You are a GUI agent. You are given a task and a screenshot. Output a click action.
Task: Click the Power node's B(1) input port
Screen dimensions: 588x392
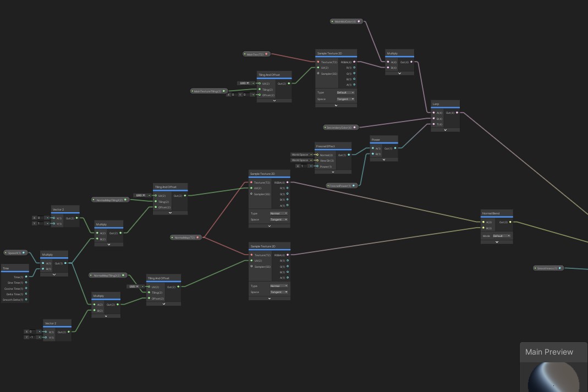pyautogui.click(x=373, y=154)
